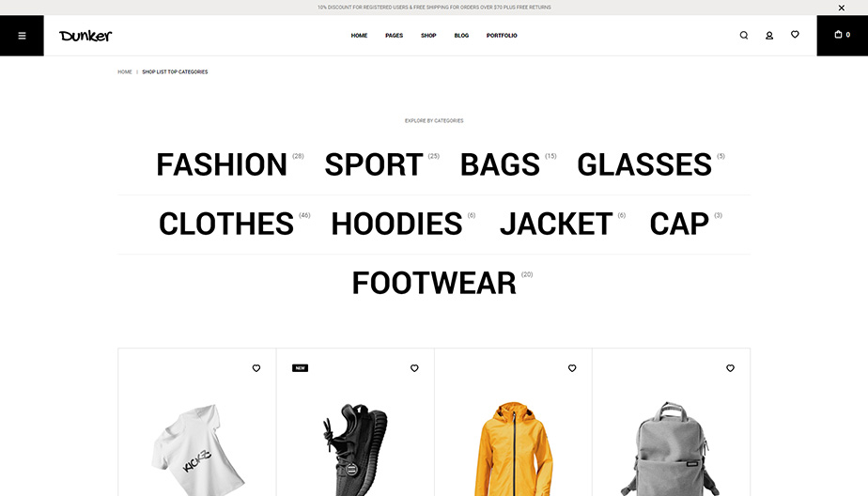Open the Blog menu item
This screenshot has height=496, width=868.
click(x=461, y=36)
